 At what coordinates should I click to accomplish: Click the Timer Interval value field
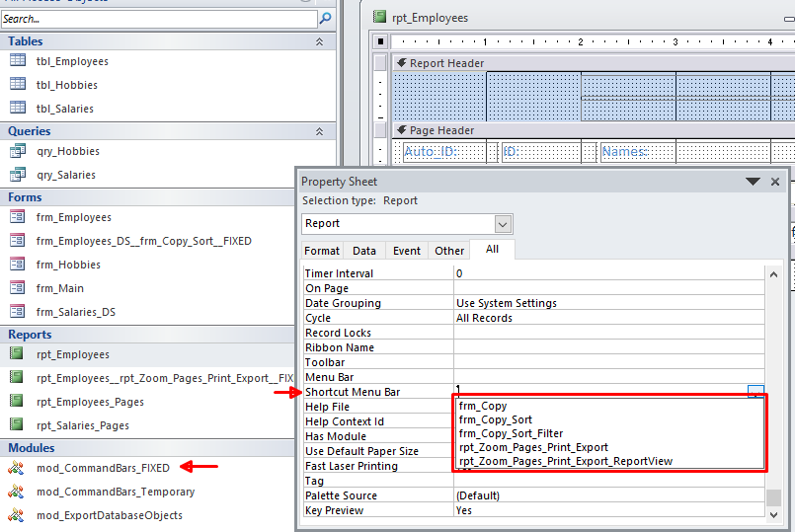[609, 273]
